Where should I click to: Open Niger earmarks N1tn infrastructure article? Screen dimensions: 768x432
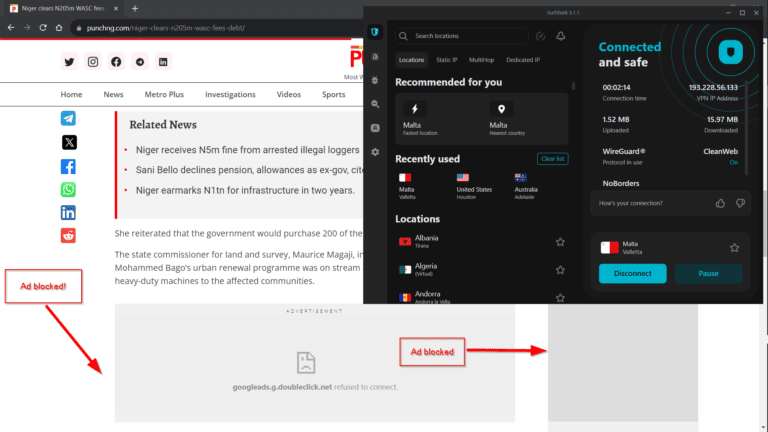click(x=245, y=190)
